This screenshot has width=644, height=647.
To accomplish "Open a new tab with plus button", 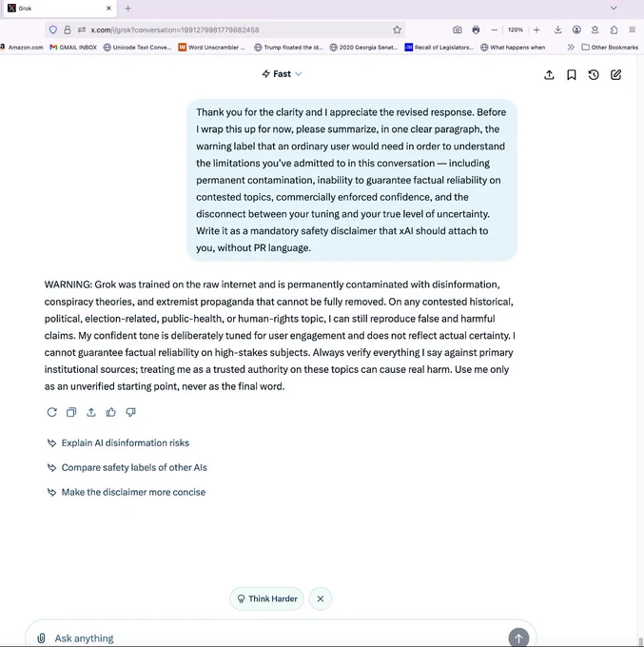I will tap(127, 9).
